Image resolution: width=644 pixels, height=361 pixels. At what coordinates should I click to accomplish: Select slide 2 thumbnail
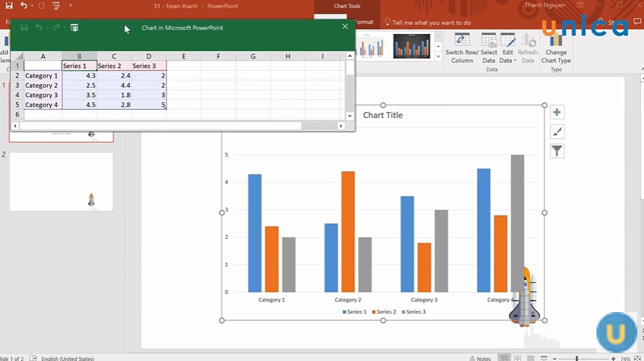pos(61,181)
